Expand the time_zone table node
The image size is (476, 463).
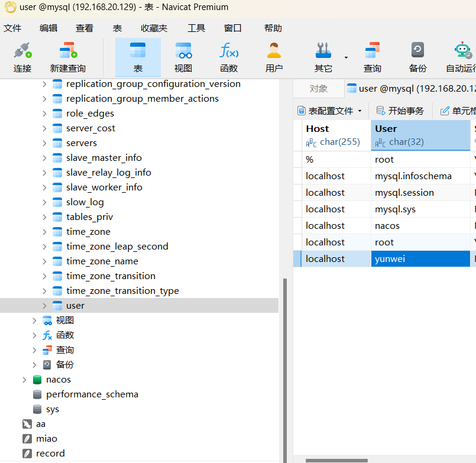44,232
